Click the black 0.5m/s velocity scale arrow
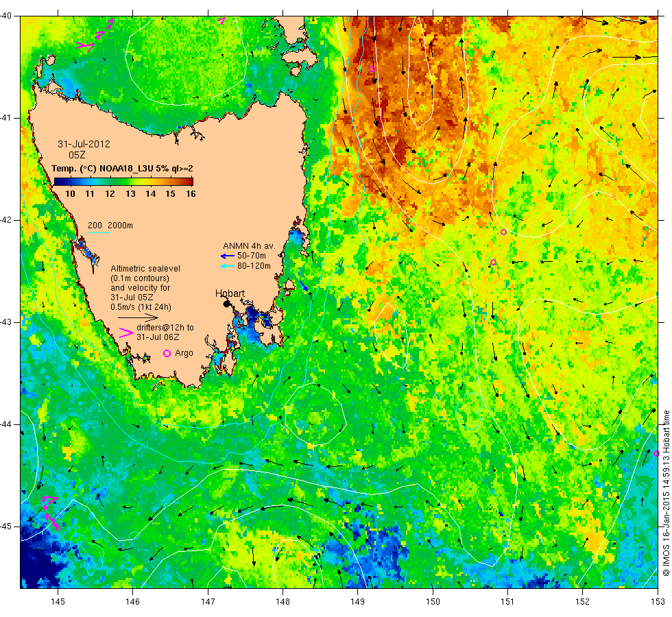The width and height of the screenshot is (672, 617). [138, 317]
